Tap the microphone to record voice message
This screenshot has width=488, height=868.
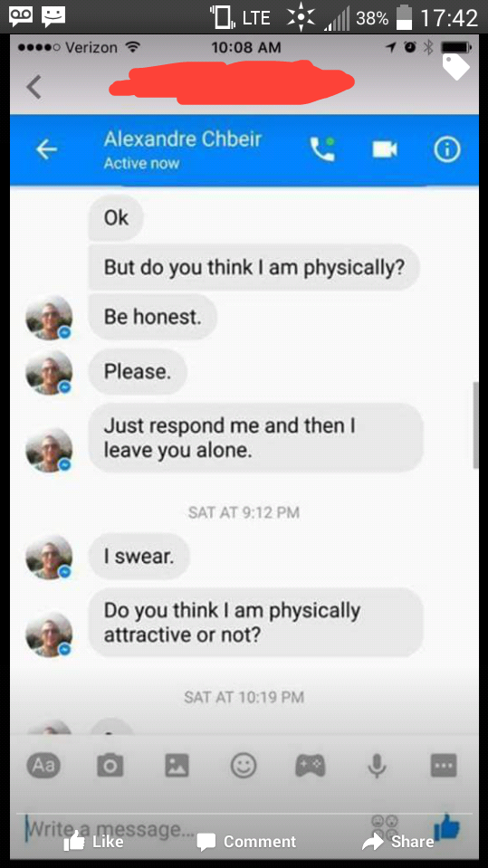tap(378, 766)
